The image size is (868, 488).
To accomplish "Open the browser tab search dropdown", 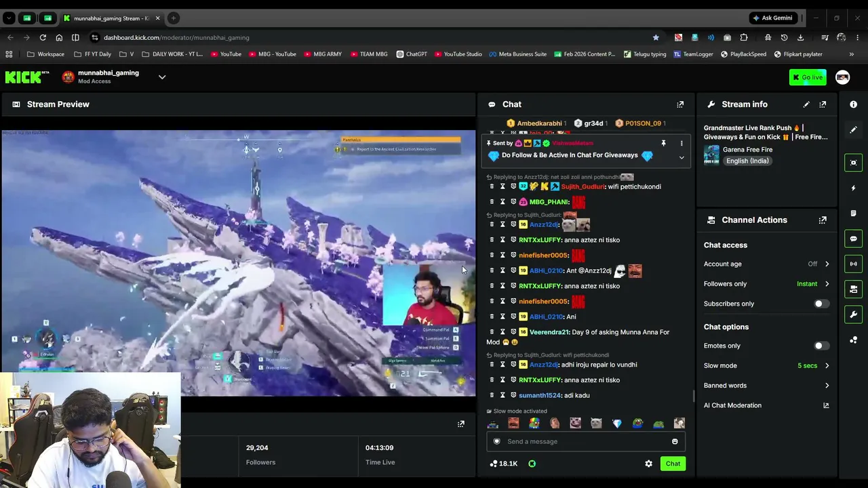I will (9, 18).
